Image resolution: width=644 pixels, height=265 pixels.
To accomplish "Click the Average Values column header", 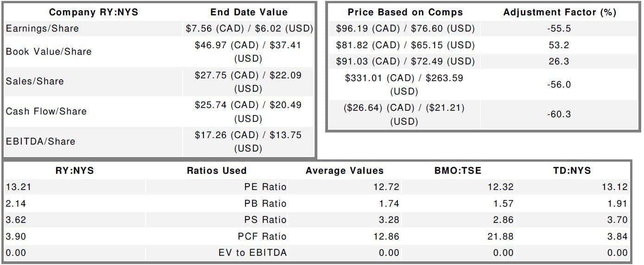I will pos(344,170).
